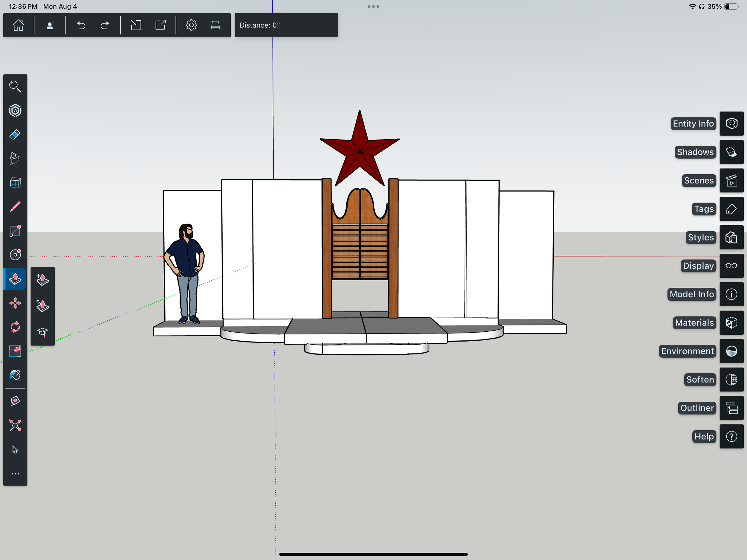Open the Scenes panel
The width and height of the screenshot is (747, 560).
click(731, 181)
